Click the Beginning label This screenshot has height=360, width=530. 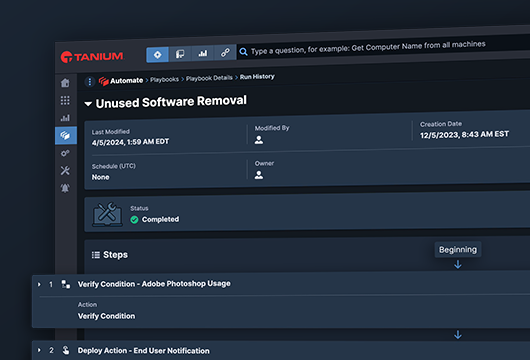coord(458,249)
